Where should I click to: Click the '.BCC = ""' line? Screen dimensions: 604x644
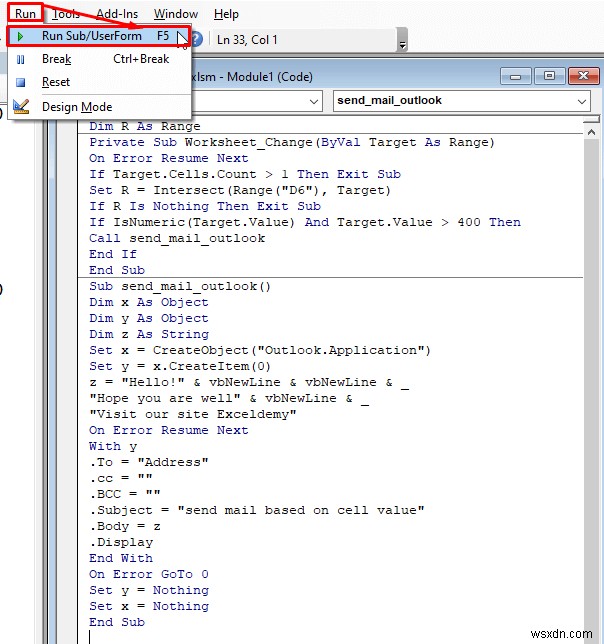[x=125, y=494]
